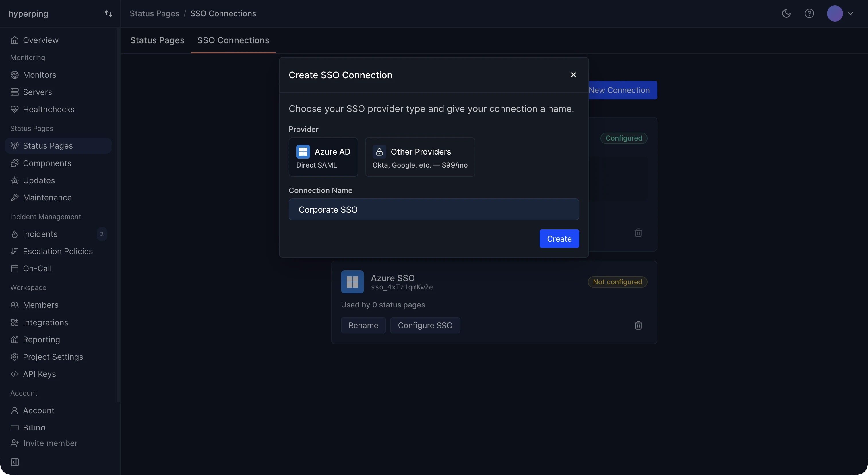Viewport: 868px width, 475px height.
Task: Select Other Providers option
Action: click(420, 157)
